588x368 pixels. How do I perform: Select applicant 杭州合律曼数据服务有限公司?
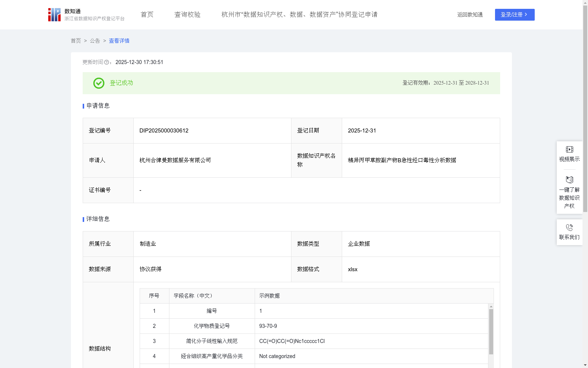click(x=175, y=160)
